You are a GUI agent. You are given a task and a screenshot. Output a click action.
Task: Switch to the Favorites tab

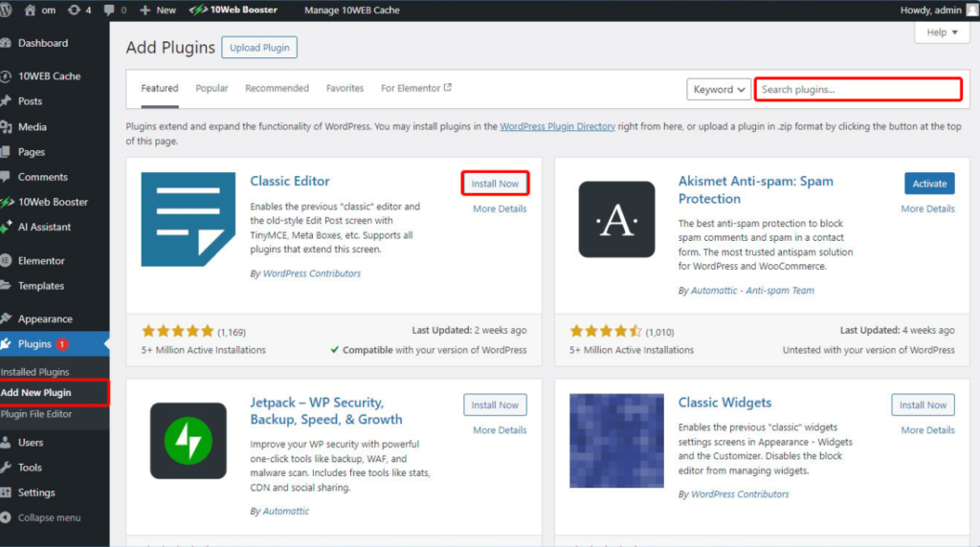(x=345, y=88)
